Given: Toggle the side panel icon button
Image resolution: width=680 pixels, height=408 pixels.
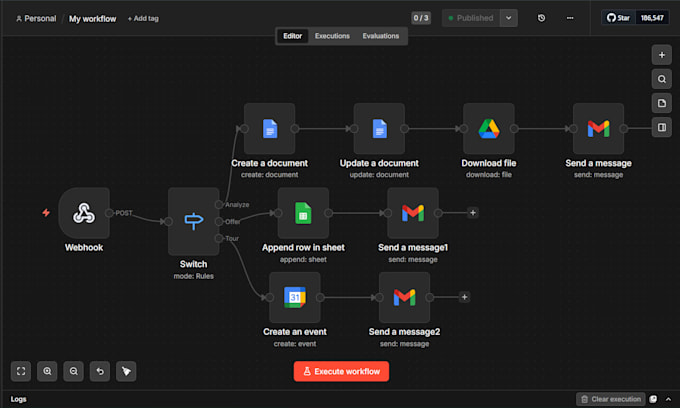Looking at the screenshot, I should pyautogui.click(x=662, y=127).
